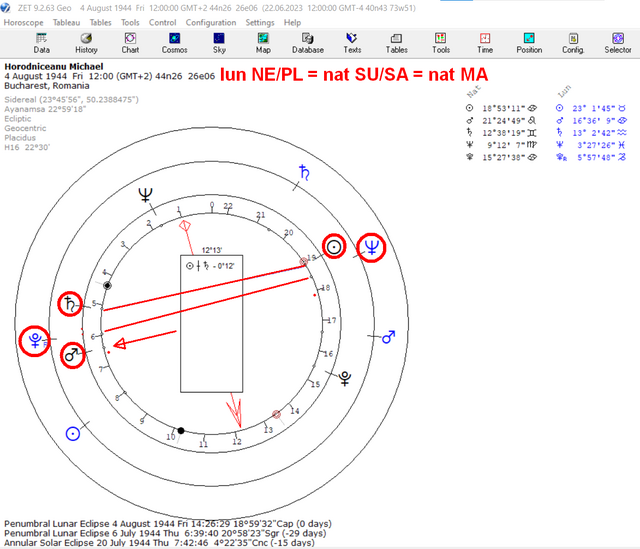Image resolution: width=640 pixels, height=549 pixels.
Task: Open the Configuration menu
Action: pos(211,22)
